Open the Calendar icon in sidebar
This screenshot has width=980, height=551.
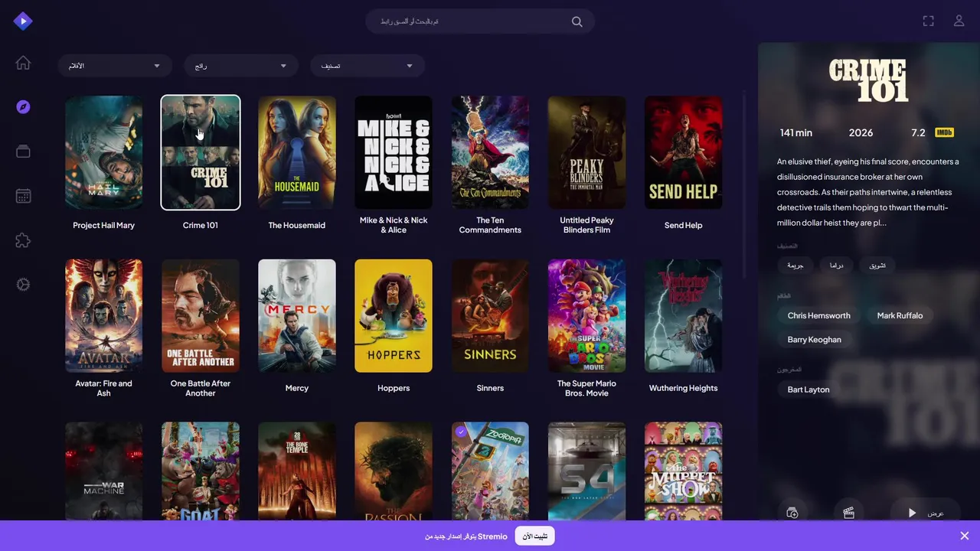[23, 196]
